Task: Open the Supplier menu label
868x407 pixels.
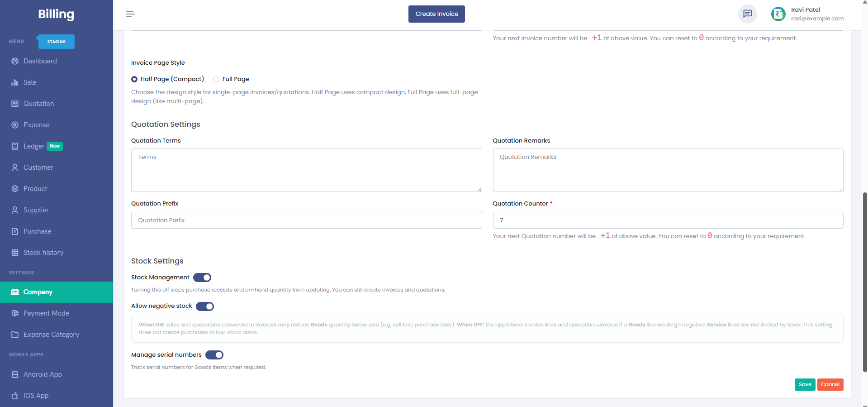Action: pos(36,210)
